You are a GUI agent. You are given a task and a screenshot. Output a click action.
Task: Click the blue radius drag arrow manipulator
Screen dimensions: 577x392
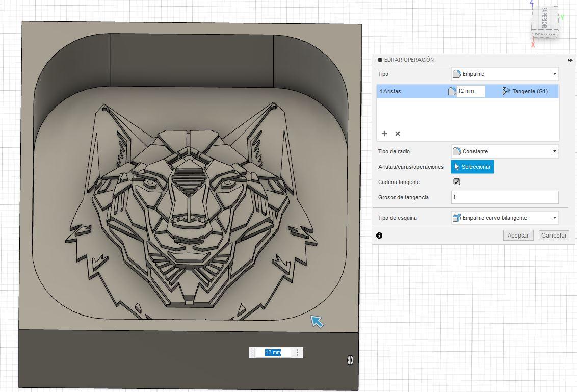(317, 321)
